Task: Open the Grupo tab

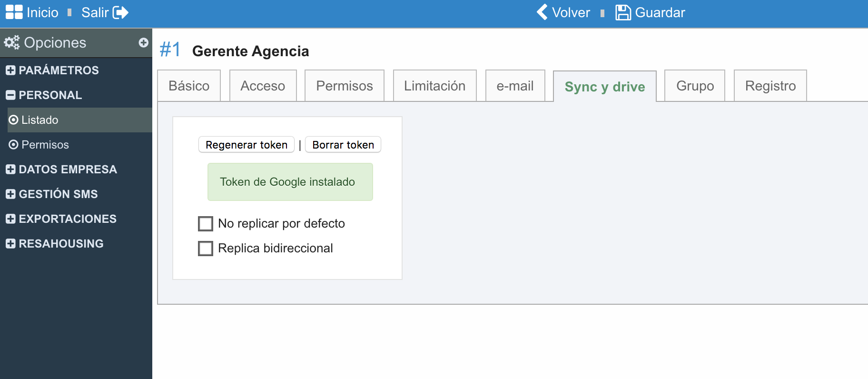Action: click(695, 86)
